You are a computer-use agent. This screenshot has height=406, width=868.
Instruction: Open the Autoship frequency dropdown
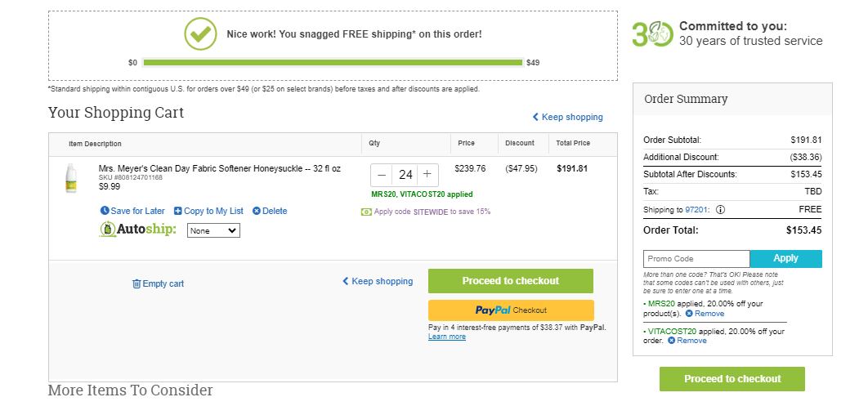213,230
